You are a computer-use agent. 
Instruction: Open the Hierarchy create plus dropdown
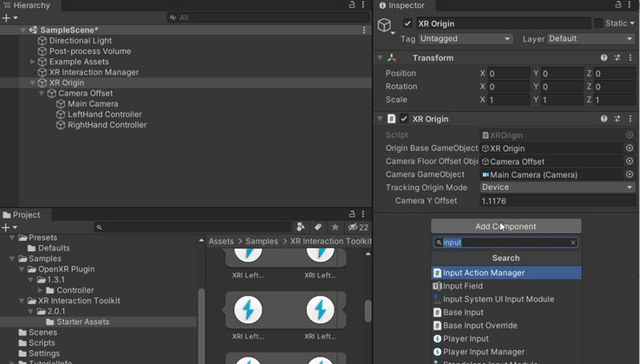pyautogui.click(x=10, y=18)
